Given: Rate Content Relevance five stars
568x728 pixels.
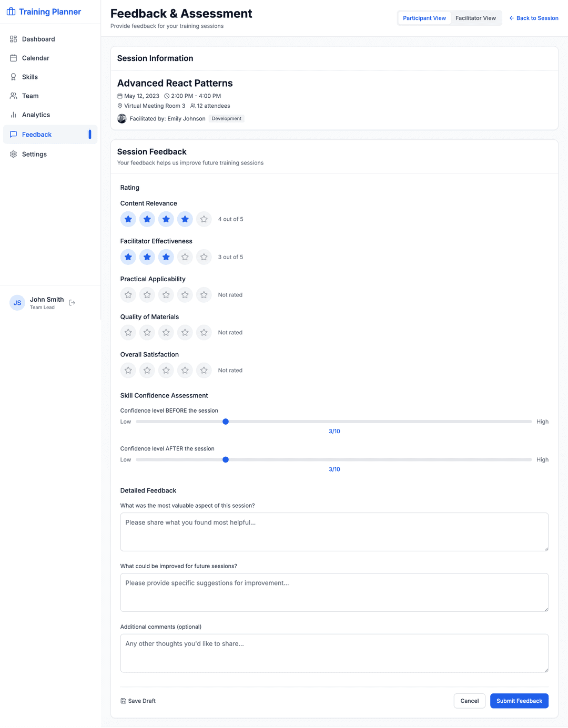Looking at the screenshot, I should pyautogui.click(x=204, y=219).
